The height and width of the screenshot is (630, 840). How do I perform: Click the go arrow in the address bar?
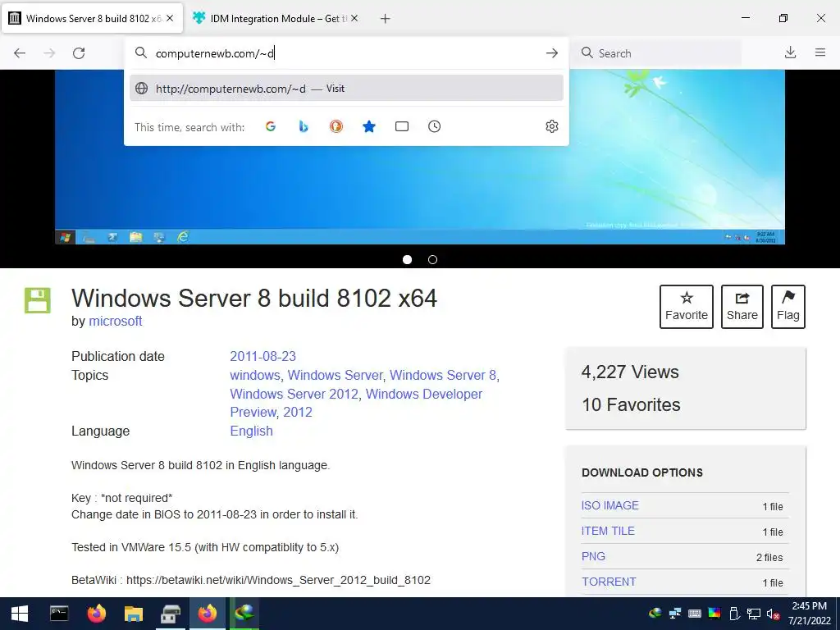click(552, 53)
